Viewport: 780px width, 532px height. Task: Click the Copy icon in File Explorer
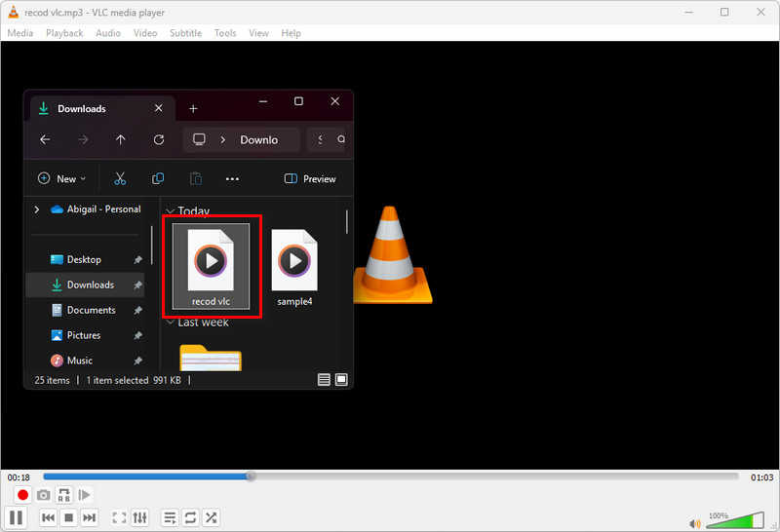[x=158, y=178]
